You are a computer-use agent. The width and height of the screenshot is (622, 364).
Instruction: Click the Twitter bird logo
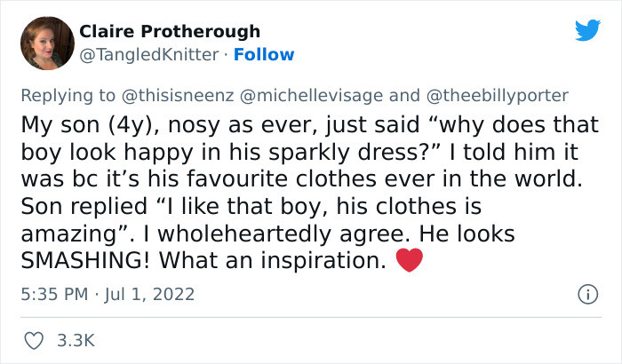[587, 30]
